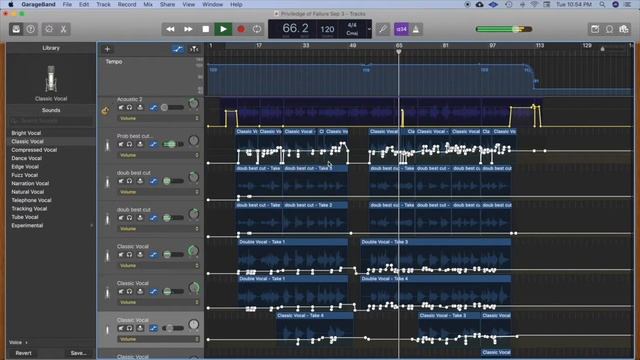Click the pan knob on Acoustic 2 track
Screen dimensions: 640x360
click(193, 104)
